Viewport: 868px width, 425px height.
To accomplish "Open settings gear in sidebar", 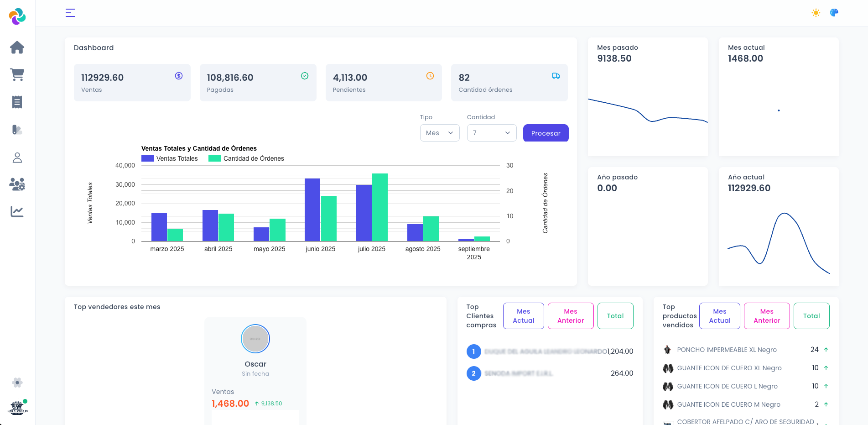I will tap(17, 383).
